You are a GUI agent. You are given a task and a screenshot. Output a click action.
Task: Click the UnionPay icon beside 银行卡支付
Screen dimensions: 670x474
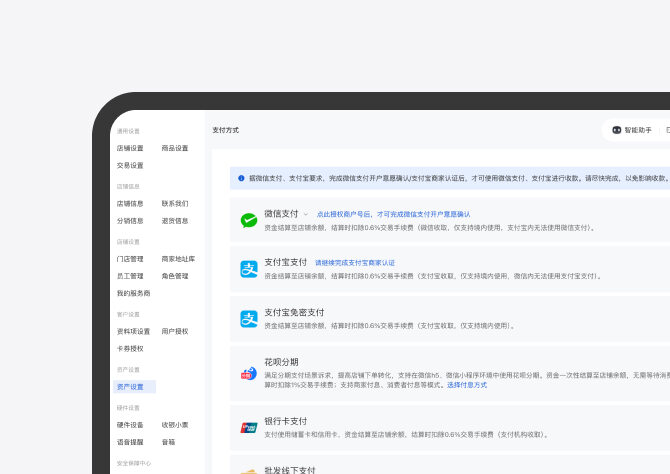tap(249, 427)
